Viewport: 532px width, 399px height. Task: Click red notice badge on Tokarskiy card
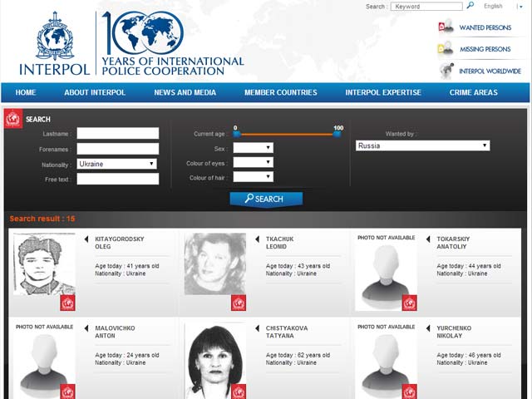410,303
